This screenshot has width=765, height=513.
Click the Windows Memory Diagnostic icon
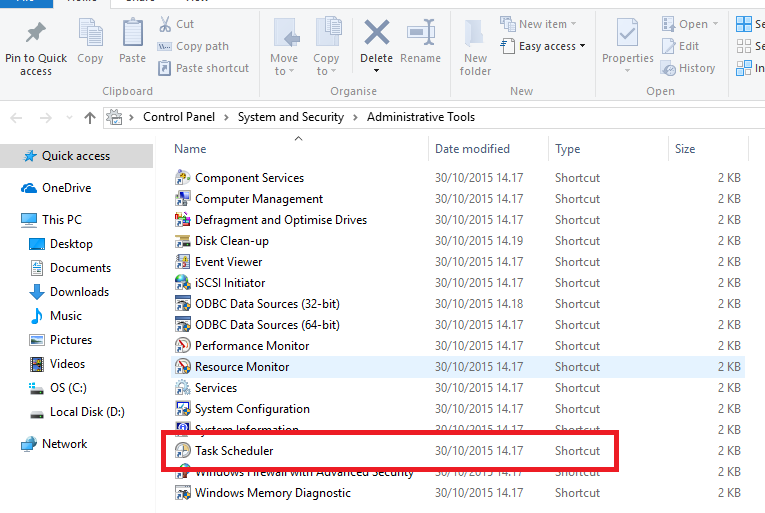coord(182,492)
